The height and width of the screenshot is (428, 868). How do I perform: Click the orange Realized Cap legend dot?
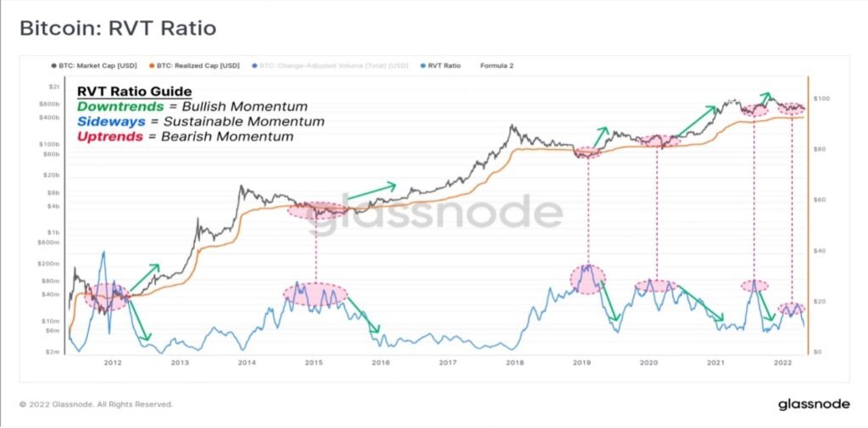click(x=152, y=65)
